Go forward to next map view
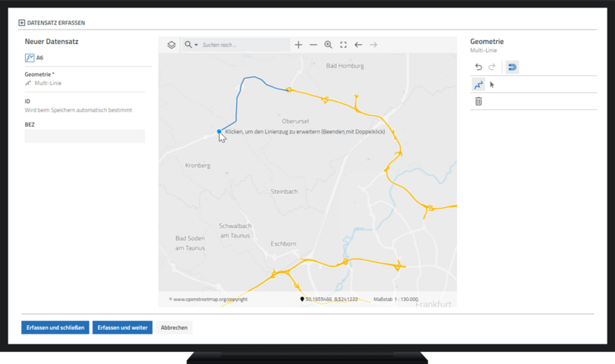This screenshot has height=364, width=615. [x=373, y=45]
